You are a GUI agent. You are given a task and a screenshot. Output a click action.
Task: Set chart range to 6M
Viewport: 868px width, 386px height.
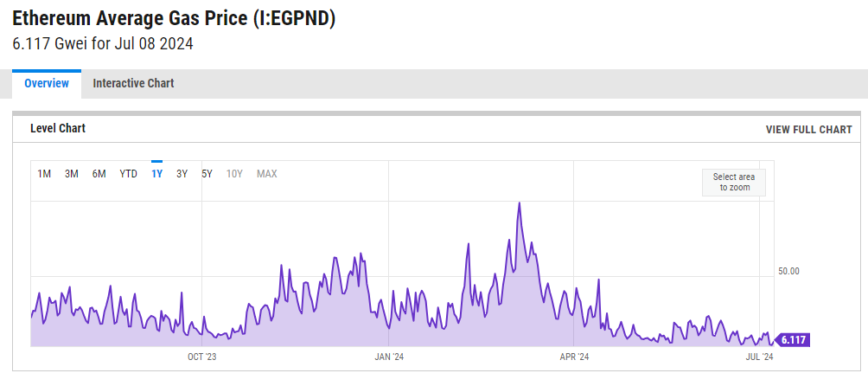[99, 174]
